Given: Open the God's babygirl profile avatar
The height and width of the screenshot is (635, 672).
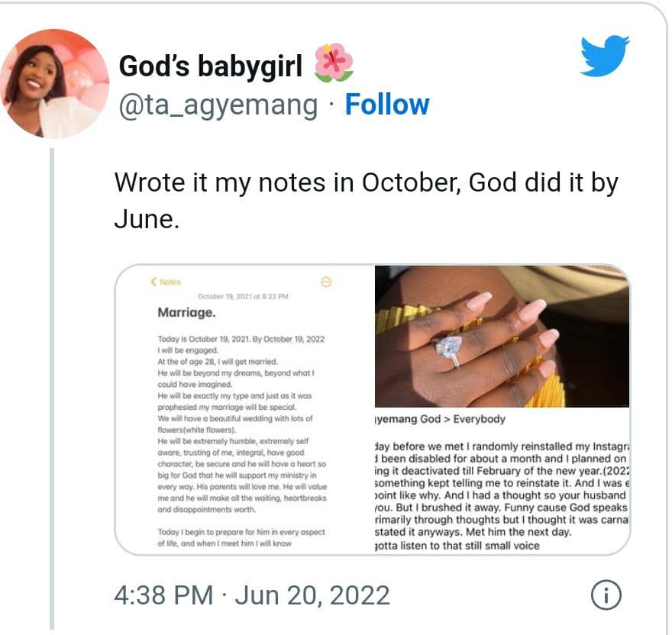Looking at the screenshot, I should pyautogui.click(x=54, y=83).
